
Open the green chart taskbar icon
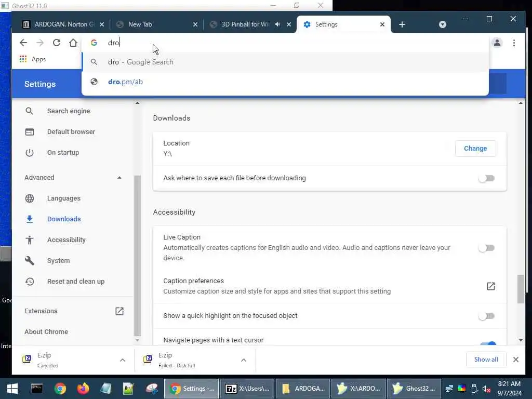pos(128,389)
